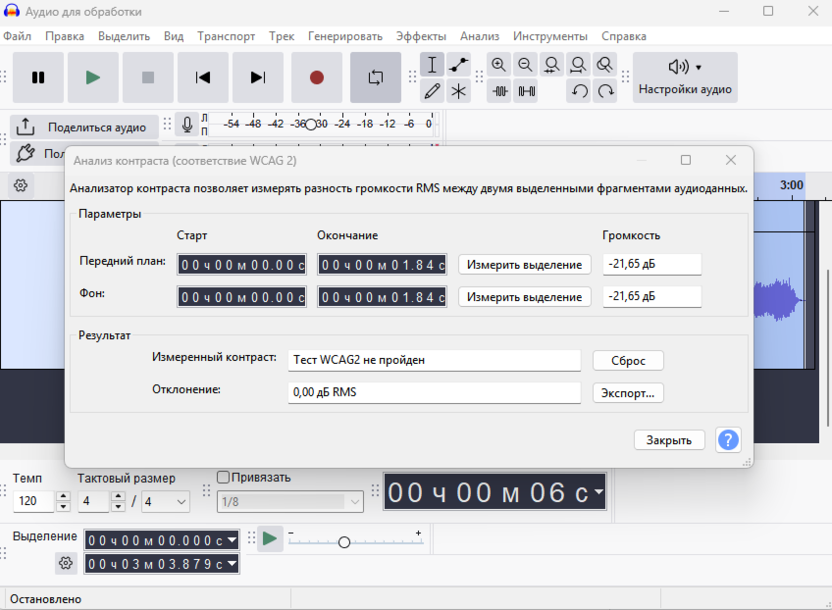Open the Транспорт menu

point(226,35)
